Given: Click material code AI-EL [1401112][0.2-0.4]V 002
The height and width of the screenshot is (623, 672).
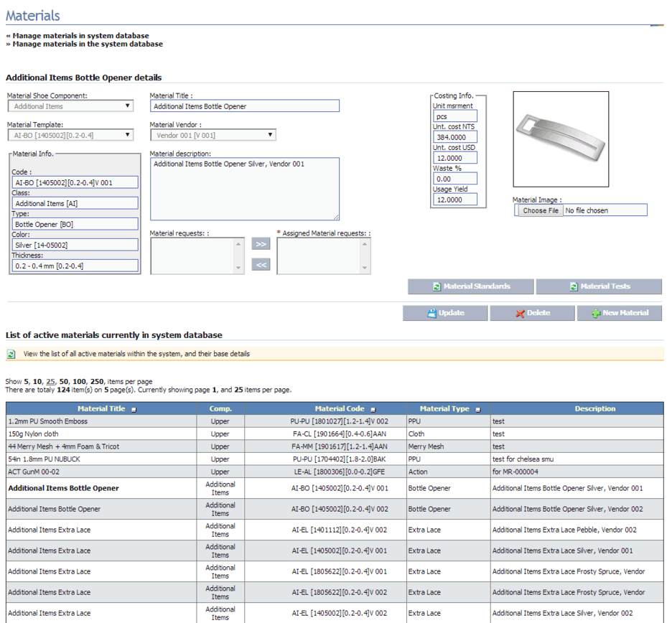Looking at the screenshot, I should tap(340, 530).
